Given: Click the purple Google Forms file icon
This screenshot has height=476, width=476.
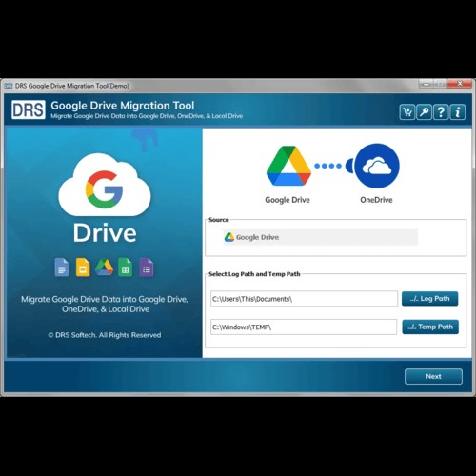Looking at the screenshot, I should (x=147, y=268).
